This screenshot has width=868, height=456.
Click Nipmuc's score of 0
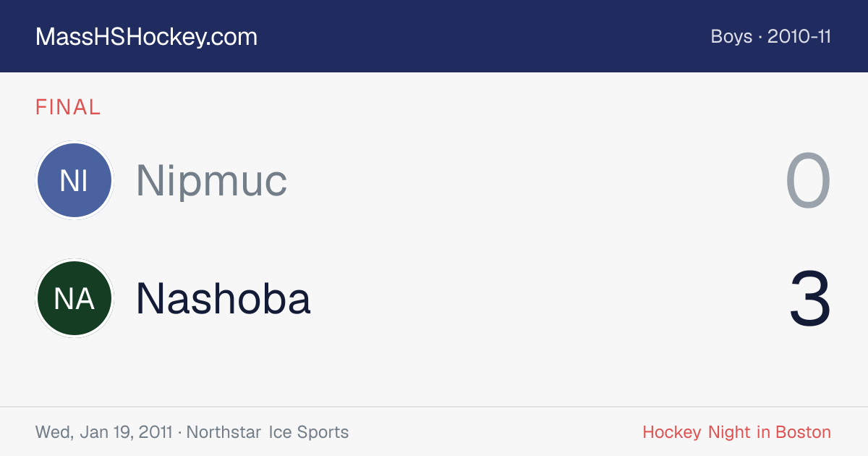[x=808, y=181]
